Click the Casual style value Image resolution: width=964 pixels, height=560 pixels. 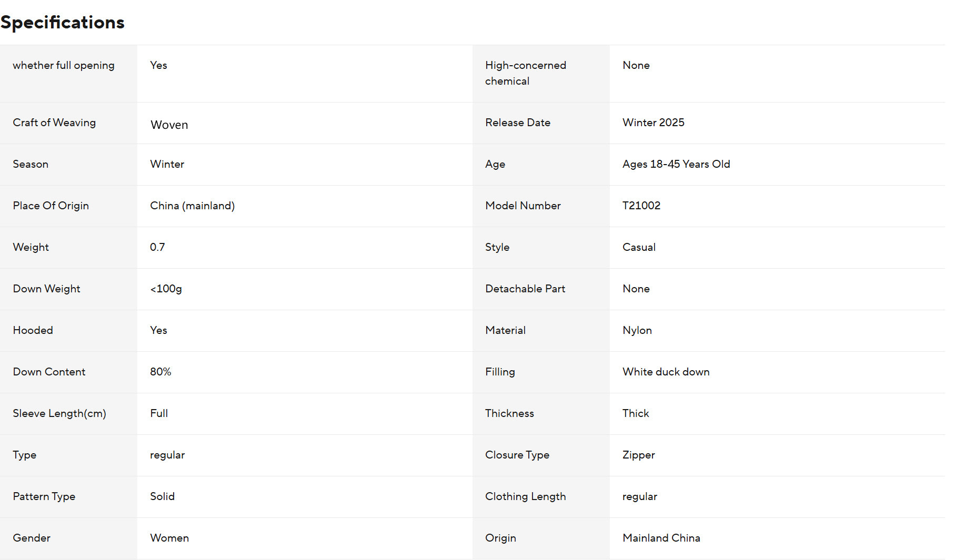click(639, 247)
